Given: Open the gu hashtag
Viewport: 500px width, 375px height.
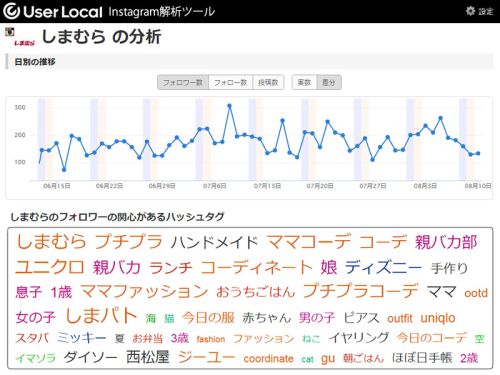Looking at the screenshot, I should pos(328,359).
